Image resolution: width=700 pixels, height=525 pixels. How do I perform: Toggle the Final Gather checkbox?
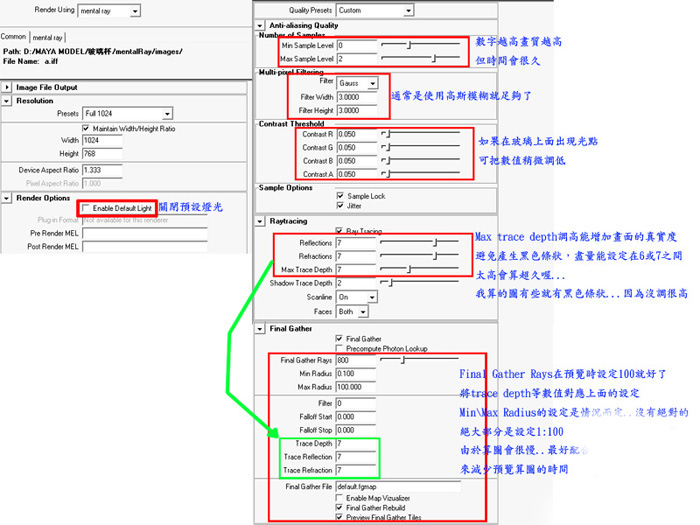pyautogui.click(x=339, y=338)
